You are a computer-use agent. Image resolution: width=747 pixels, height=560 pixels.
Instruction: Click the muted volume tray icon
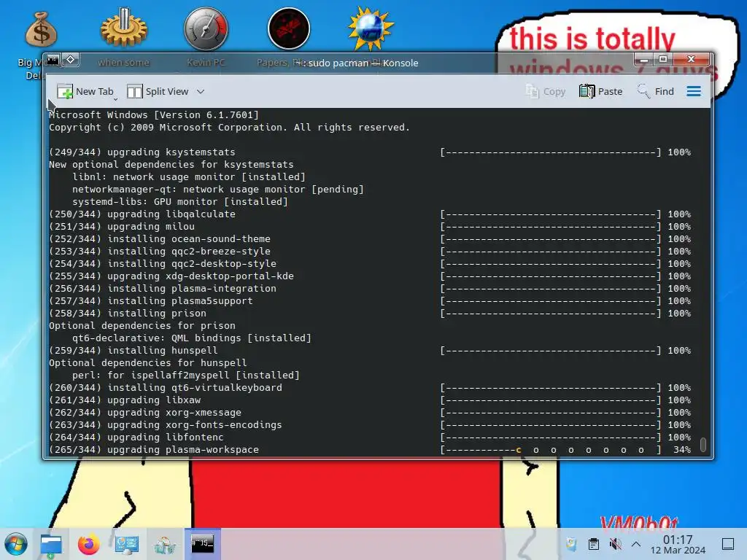(616, 544)
